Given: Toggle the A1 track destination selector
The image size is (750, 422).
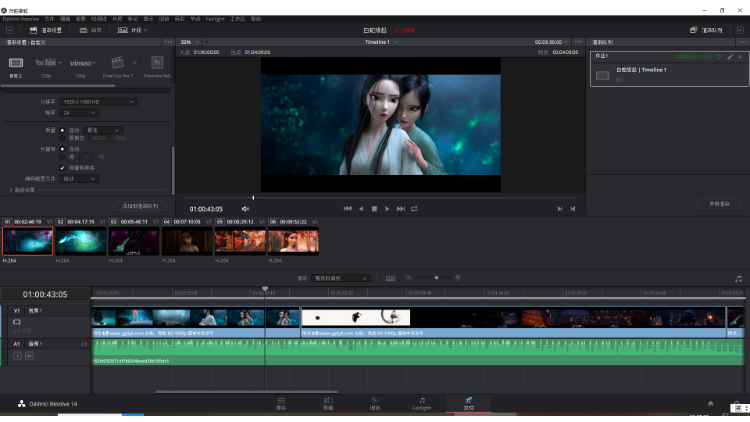Looking at the screenshot, I should 17,344.
